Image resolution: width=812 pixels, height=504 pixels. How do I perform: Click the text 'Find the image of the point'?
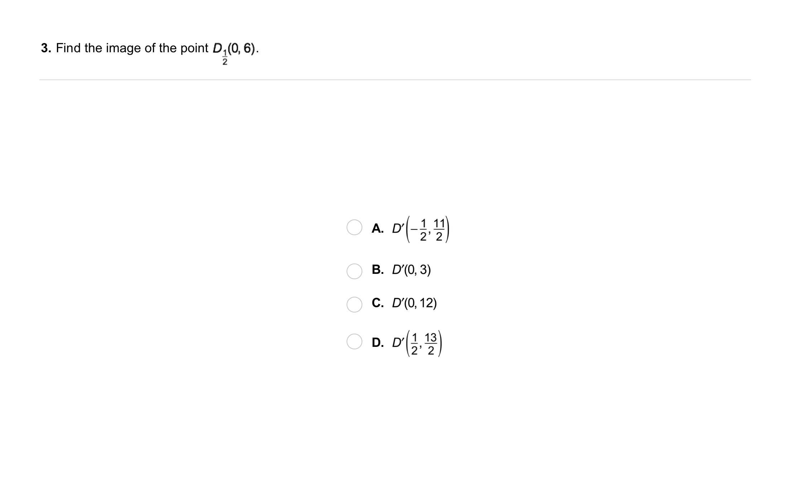pyautogui.click(x=132, y=48)
